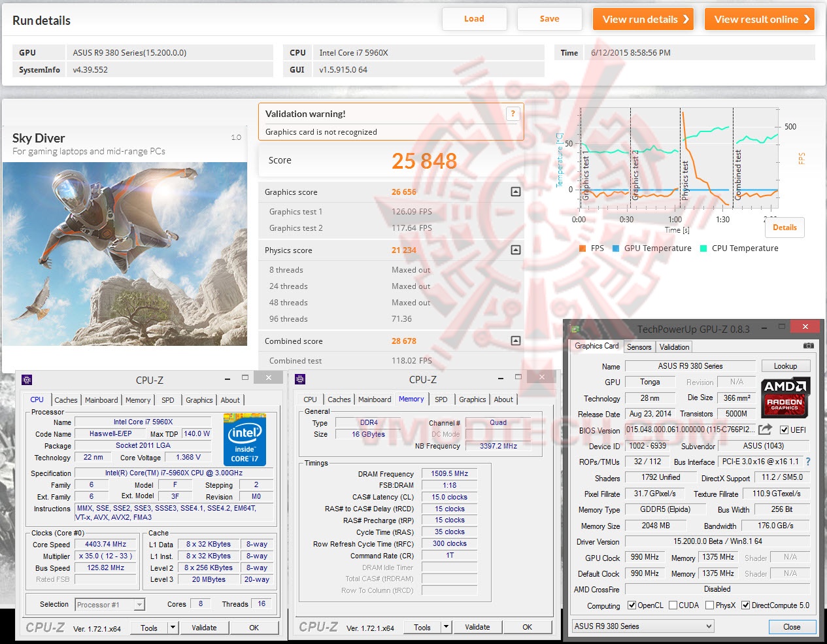Click the overall score 25 848
827x644 pixels.
pos(424,161)
